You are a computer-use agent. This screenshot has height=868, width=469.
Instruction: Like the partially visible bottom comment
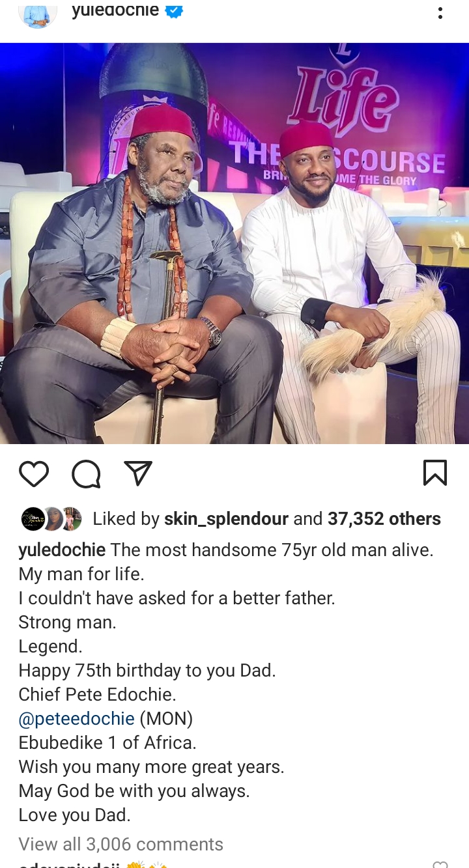(440, 864)
